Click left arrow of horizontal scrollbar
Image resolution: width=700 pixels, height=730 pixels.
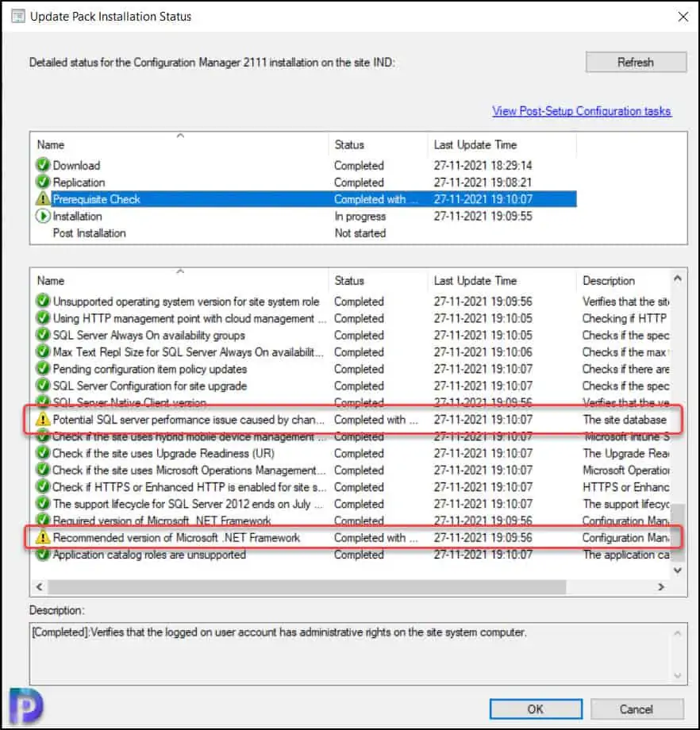39,586
